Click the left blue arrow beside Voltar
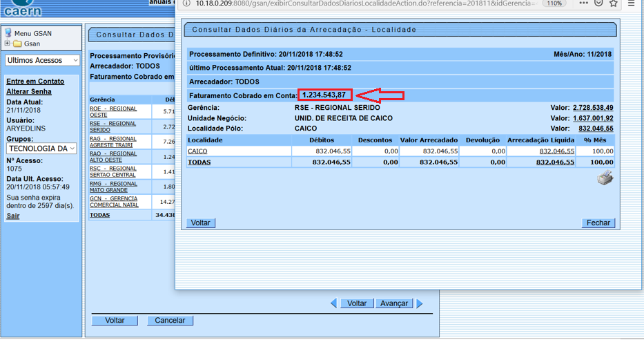Image resolution: width=644 pixels, height=340 pixels. pos(333,303)
